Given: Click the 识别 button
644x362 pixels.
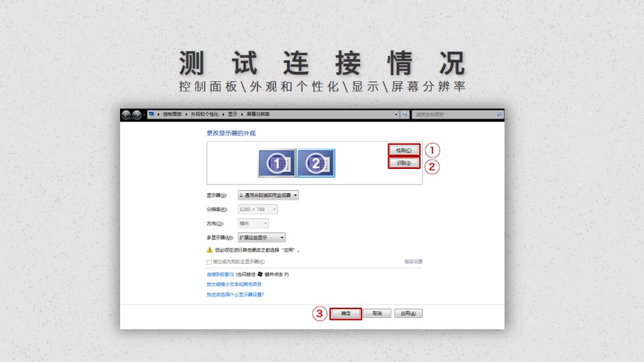Looking at the screenshot, I should coord(404,163).
